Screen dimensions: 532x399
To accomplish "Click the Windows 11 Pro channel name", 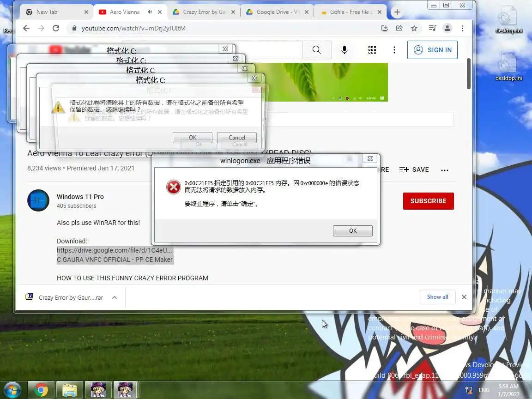I will click(x=80, y=197).
